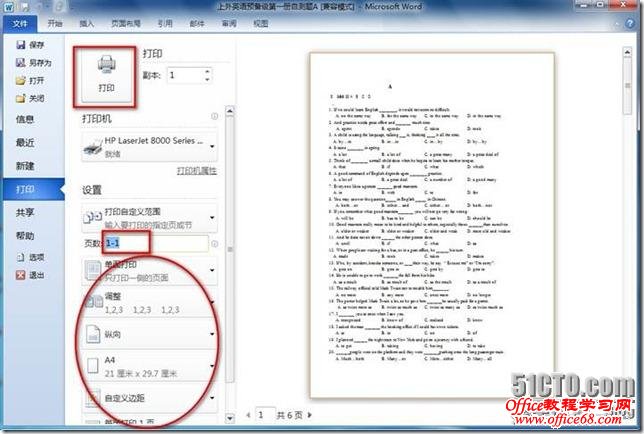Image resolution: width=644 pixels, height=434 pixels.
Task: Select 打印 in the backstage menu
Action: (x=34, y=189)
